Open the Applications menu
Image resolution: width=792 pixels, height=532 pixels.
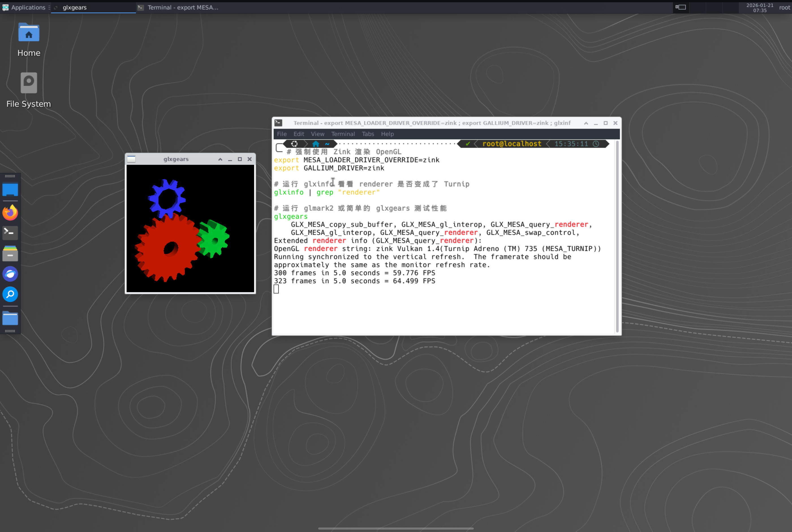(x=24, y=7)
